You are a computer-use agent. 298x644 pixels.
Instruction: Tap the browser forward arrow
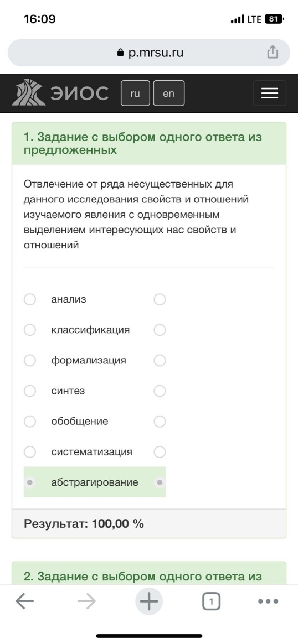87,602
